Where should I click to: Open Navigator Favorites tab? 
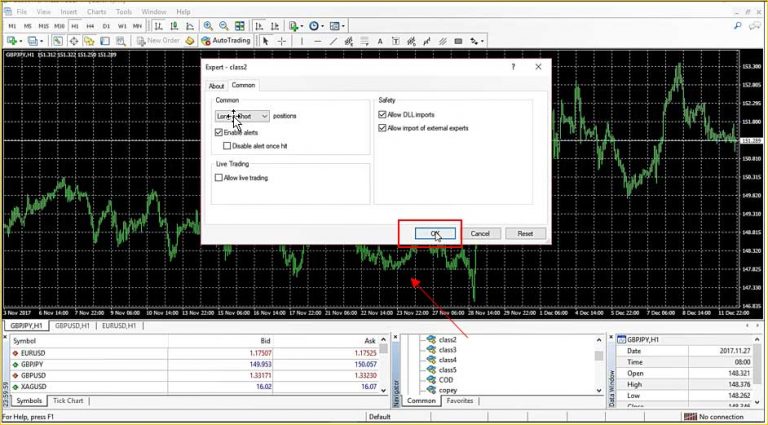[x=460, y=401]
